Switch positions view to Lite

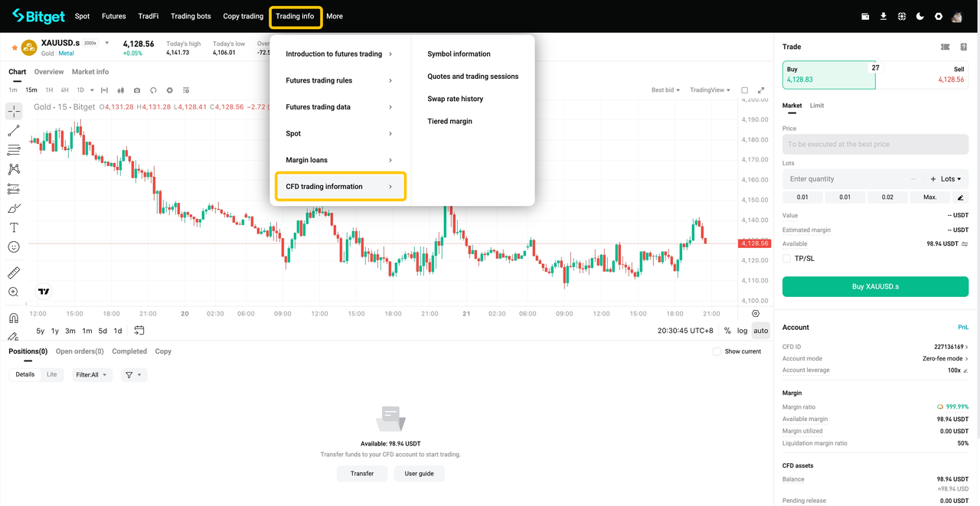(x=51, y=374)
